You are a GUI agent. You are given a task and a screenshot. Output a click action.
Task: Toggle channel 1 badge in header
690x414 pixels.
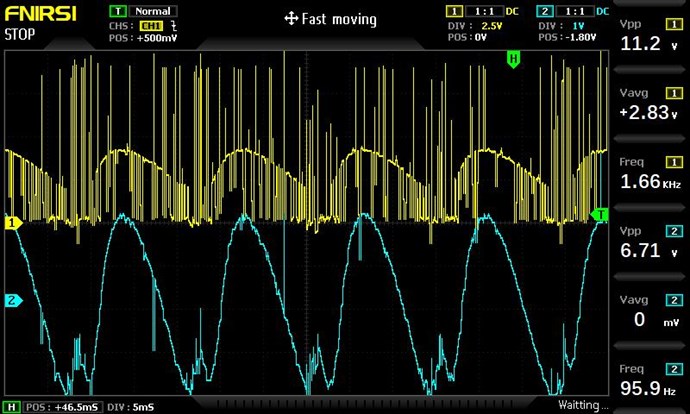click(x=452, y=10)
